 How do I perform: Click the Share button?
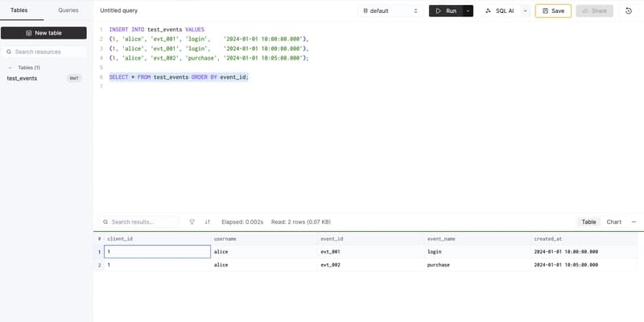click(594, 11)
